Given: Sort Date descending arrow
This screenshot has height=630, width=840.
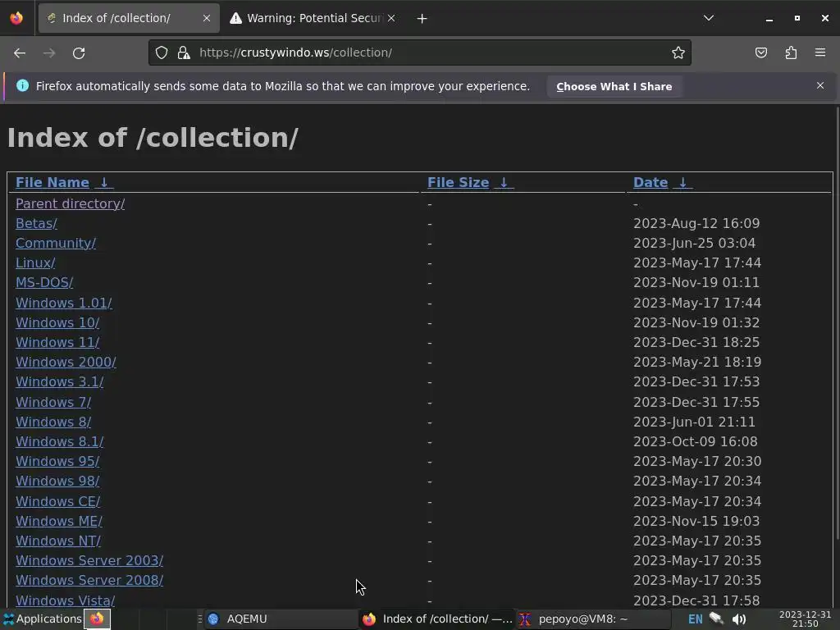Looking at the screenshot, I should click(683, 183).
